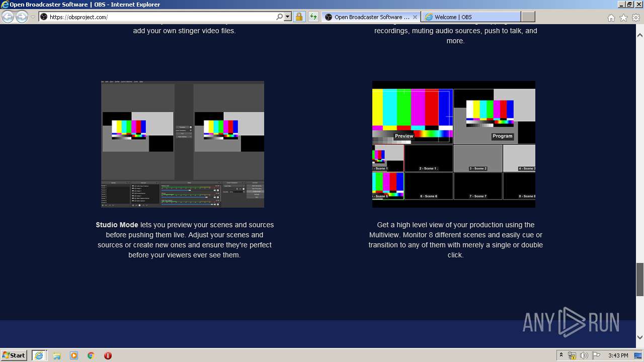Open the volume speaker tray icon
This screenshot has height=362, width=644.
point(584,355)
